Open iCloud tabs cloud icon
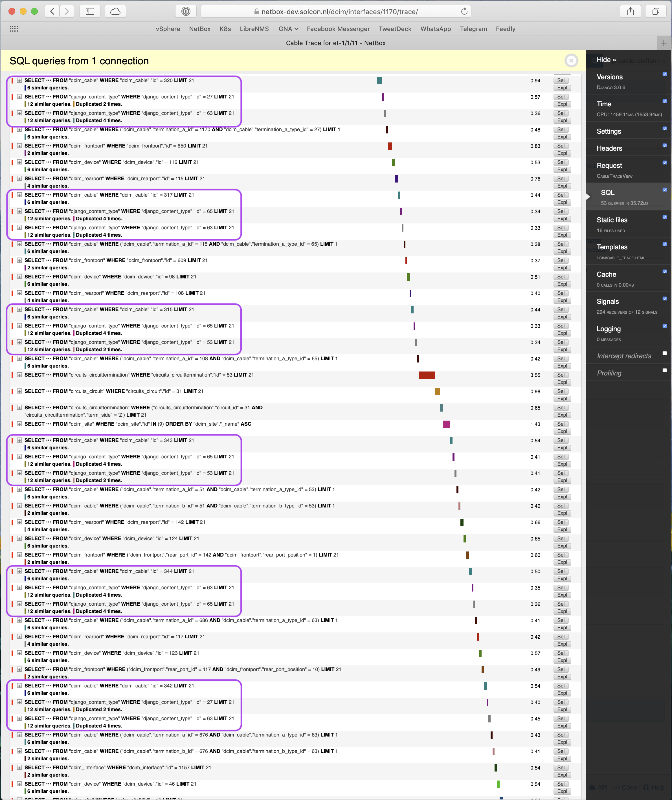This screenshot has width=672, height=800. pos(115,12)
